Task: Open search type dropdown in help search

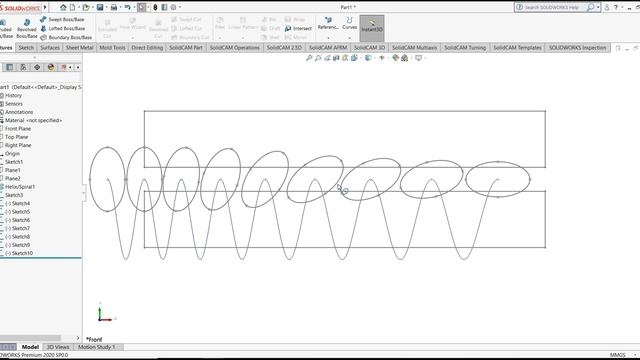Action: [598, 7]
